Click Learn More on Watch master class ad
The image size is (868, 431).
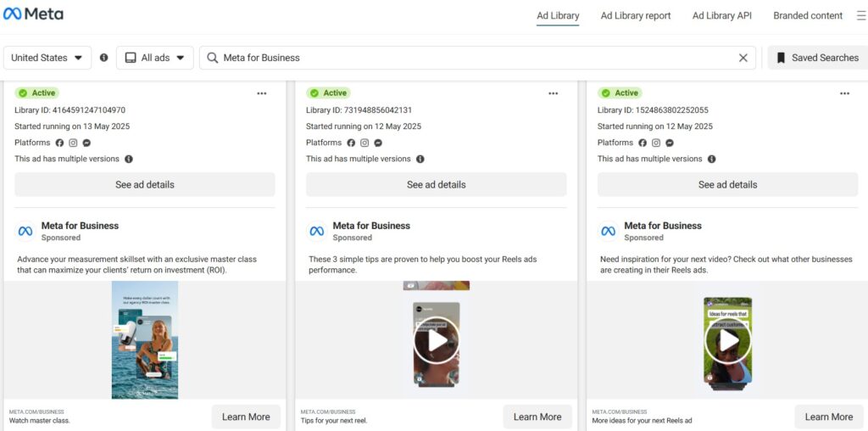(x=246, y=417)
